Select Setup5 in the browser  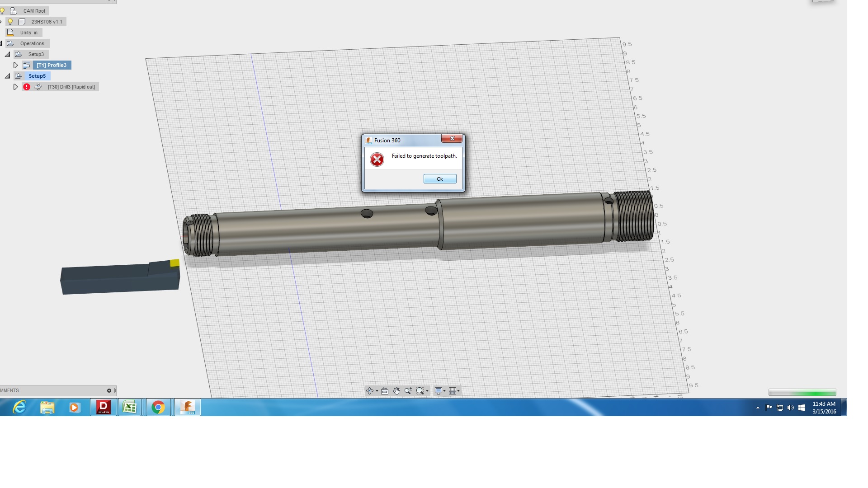click(37, 76)
